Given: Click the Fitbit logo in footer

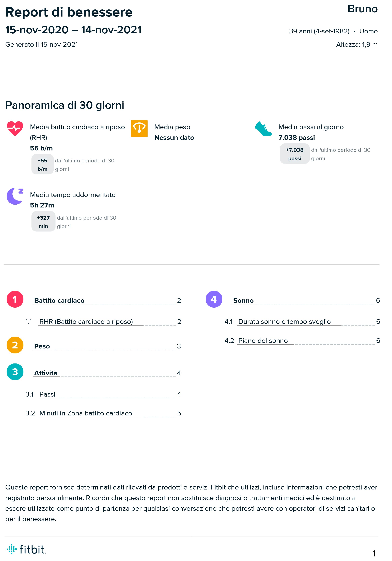Looking at the screenshot, I should (26, 549).
